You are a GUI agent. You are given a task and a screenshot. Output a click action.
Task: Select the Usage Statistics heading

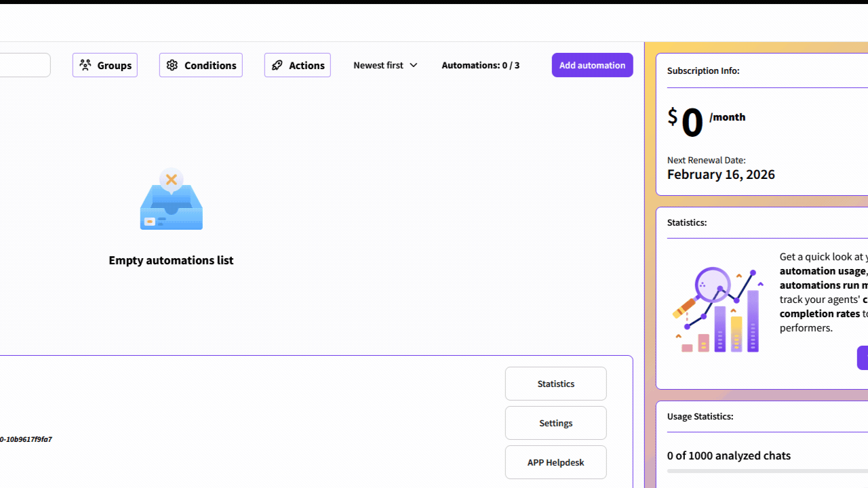700,416
